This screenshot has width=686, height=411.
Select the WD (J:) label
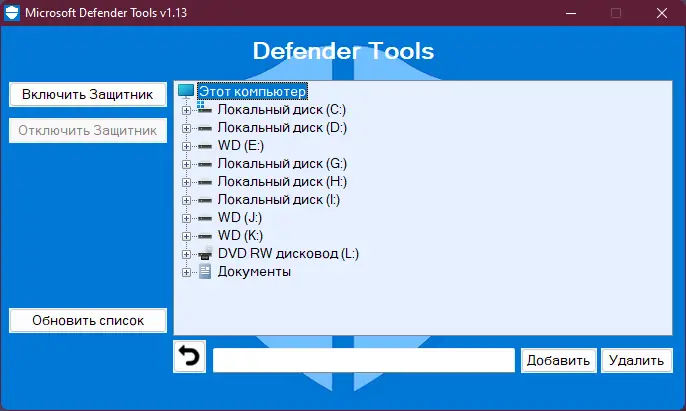(240, 217)
